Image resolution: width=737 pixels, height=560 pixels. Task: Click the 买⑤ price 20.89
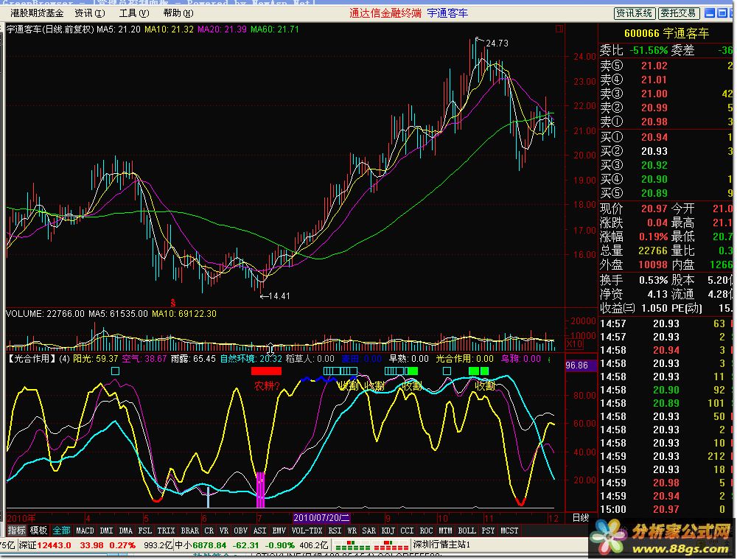(x=654, y=193)
